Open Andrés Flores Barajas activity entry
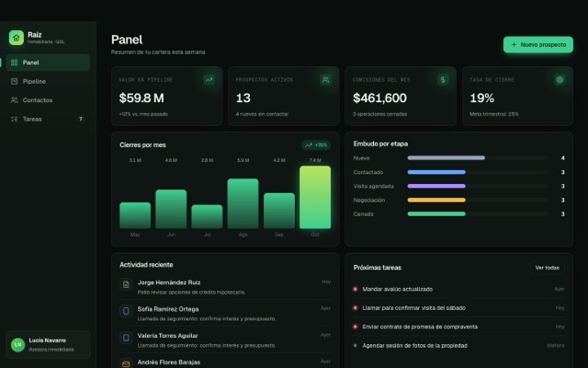The height and width of the screenshot is (368, 588). tap(225, 362)
